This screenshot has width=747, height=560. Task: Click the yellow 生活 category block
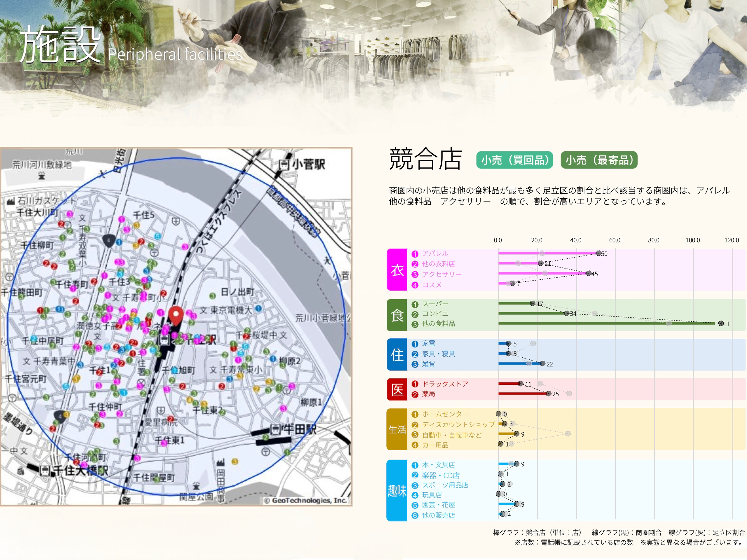(397, 429)
